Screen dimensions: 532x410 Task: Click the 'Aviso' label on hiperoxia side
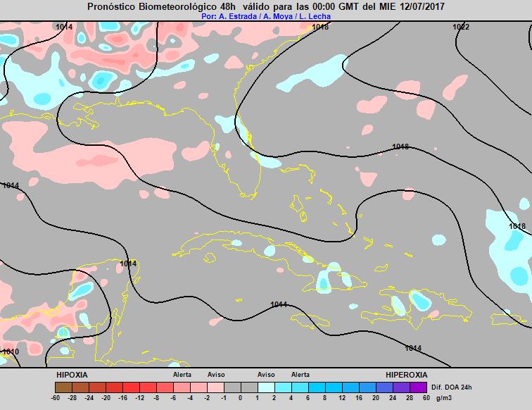click(266, 375)
